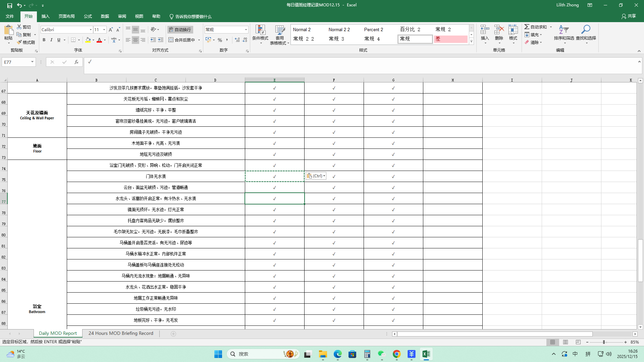Open the Paste Options Ctrl dropdown
Screen dimensions: 644x362
[x=316, y=176]
